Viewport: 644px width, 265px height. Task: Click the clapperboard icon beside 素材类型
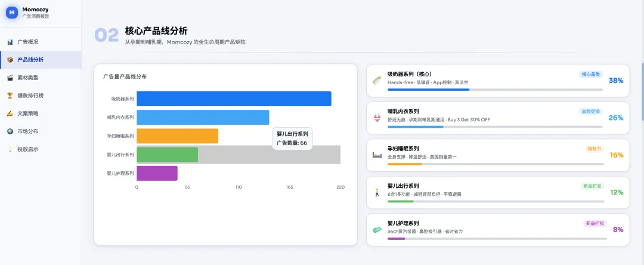pos(10,78)
